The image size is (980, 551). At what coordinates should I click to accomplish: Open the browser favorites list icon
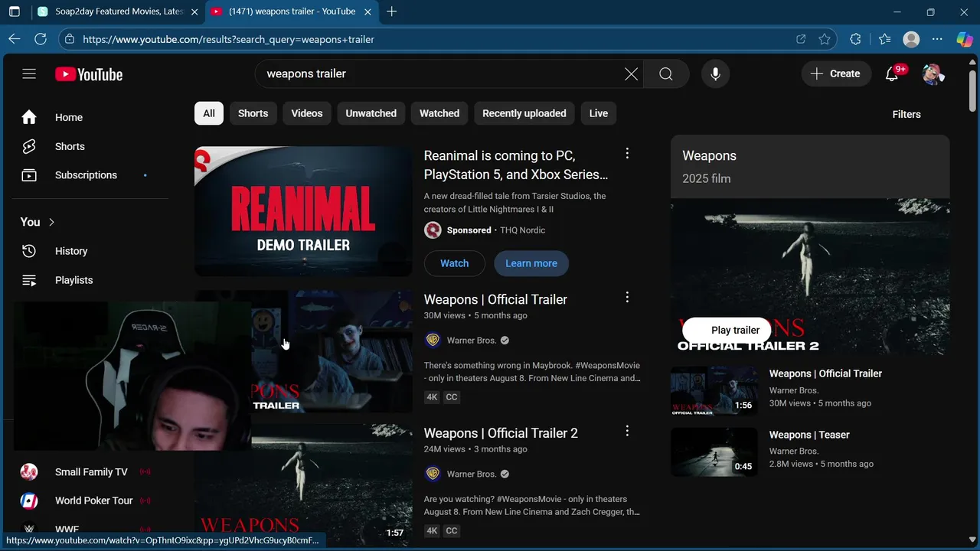(x=885, y=39)
